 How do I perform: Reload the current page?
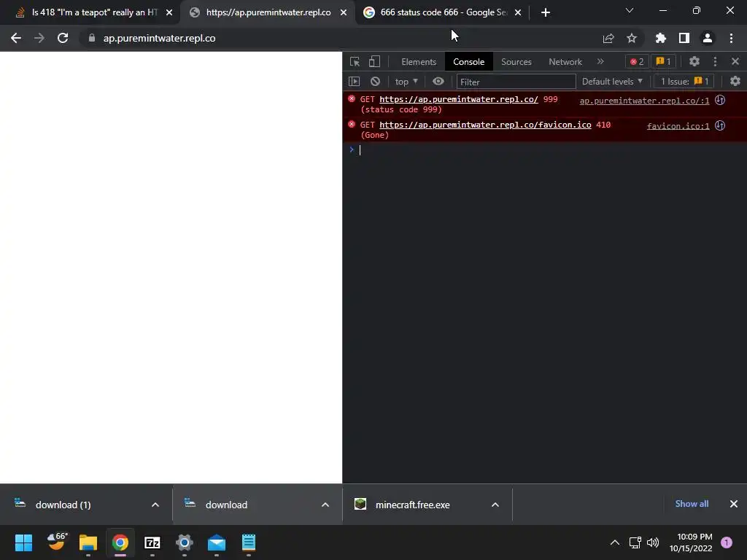(x=63, y=38)
